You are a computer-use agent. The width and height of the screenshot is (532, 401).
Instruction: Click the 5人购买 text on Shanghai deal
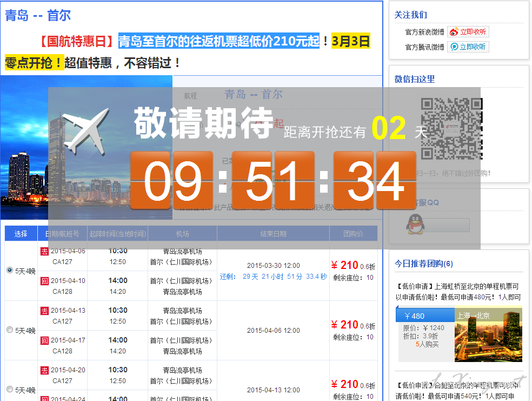(427, 344)
